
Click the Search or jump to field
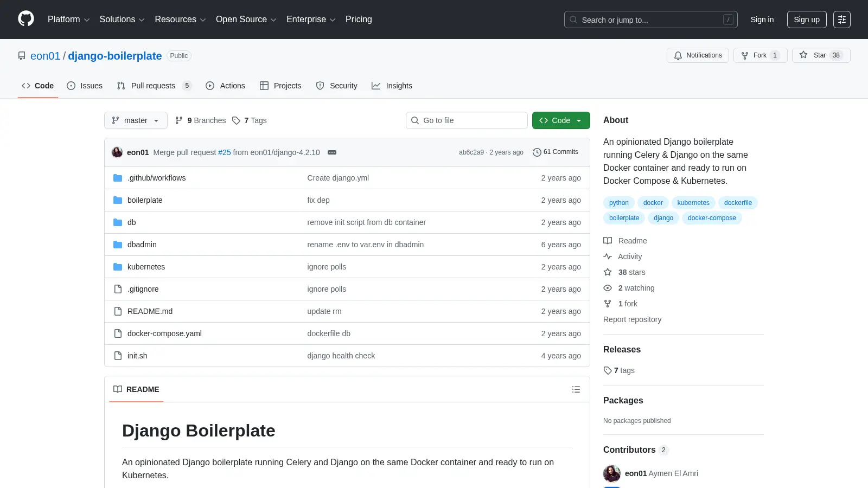click(x=650, y=20)
